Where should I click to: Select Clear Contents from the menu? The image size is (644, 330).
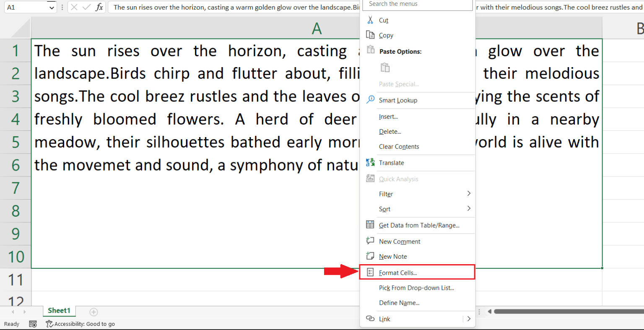[x=399, y=146]
